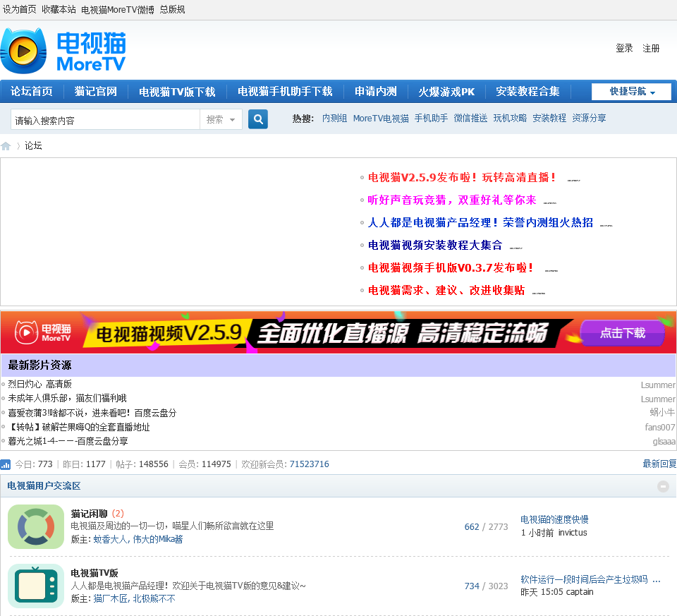Click the 注册 link
This screenshot has height=616, width=677.
(651, 49)
